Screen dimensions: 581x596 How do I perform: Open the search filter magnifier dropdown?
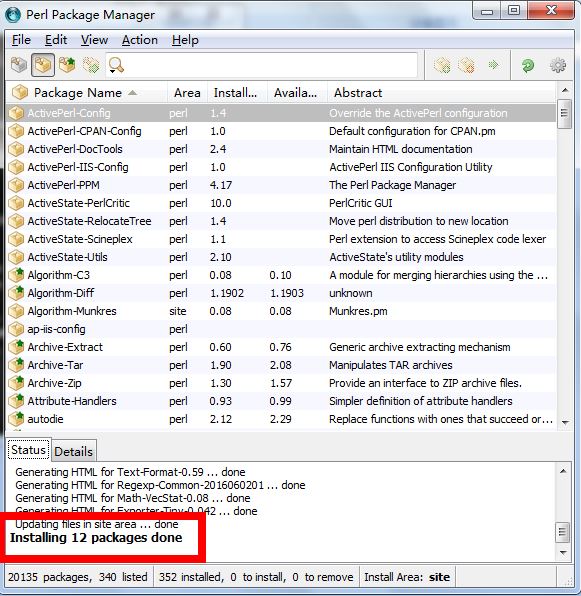point(116,66)
